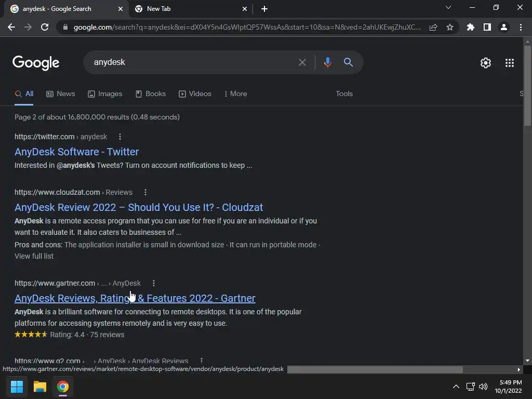Open the volume tray icon
Screen dimensions: 532x399
[x=483, y=387]
